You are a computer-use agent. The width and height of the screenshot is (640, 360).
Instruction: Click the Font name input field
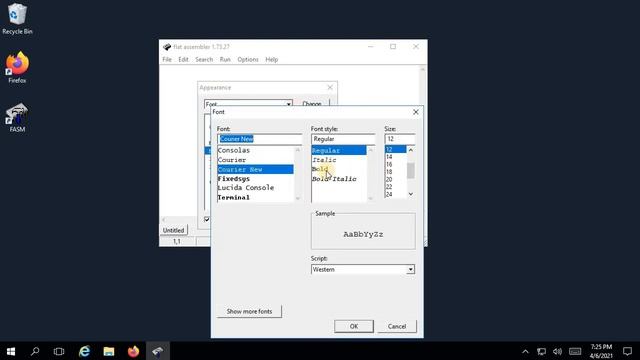pyautogui.click(x=260, y=139)
